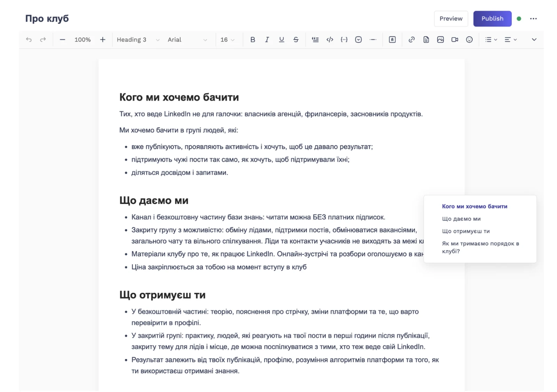
Task: Click the green status indicator dot
Action: tap(519, 19)
